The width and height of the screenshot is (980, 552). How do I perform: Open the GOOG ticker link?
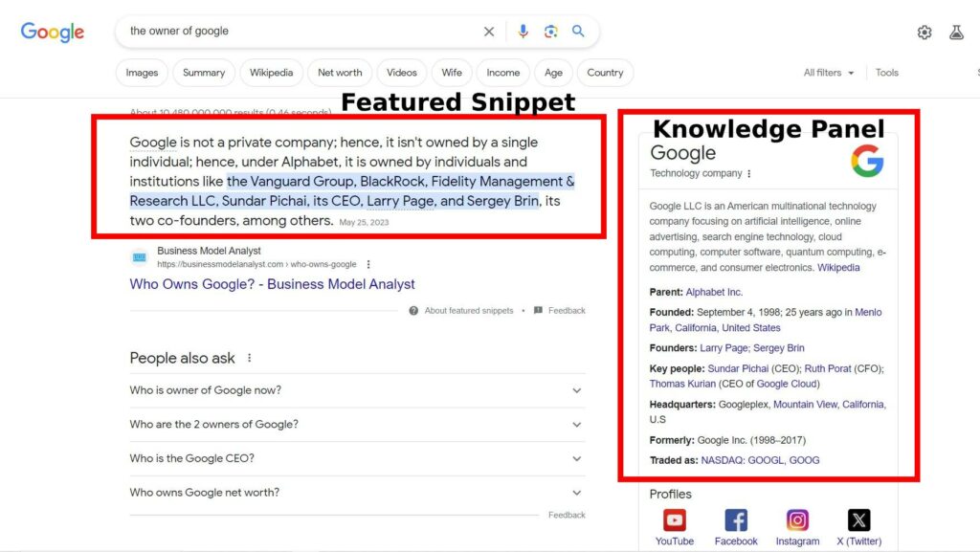804,460
